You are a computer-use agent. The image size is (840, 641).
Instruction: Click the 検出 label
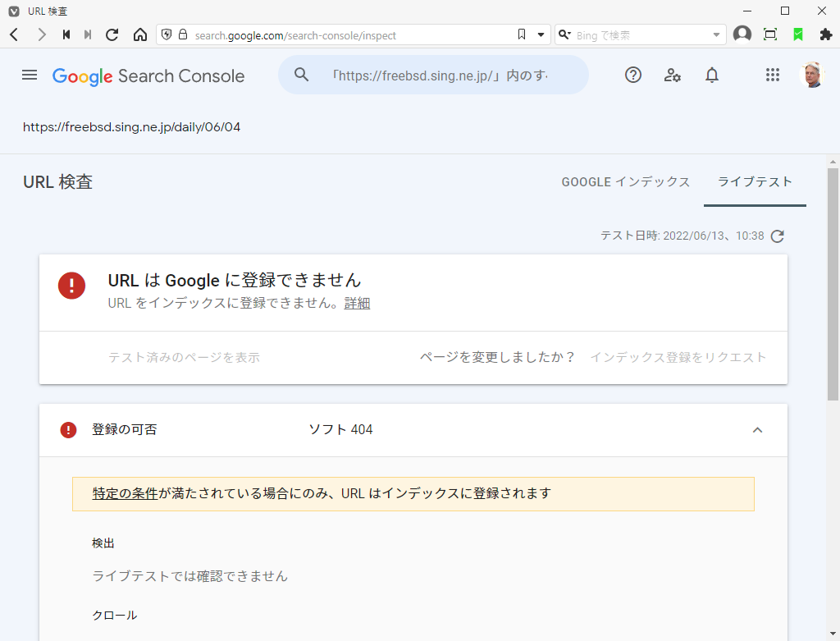click(103, 543)
